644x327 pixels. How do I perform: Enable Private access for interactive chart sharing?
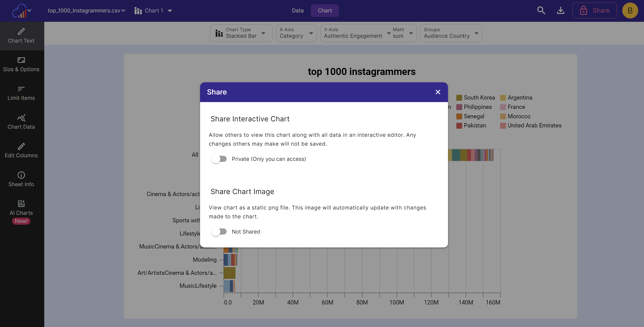[219, 159]
